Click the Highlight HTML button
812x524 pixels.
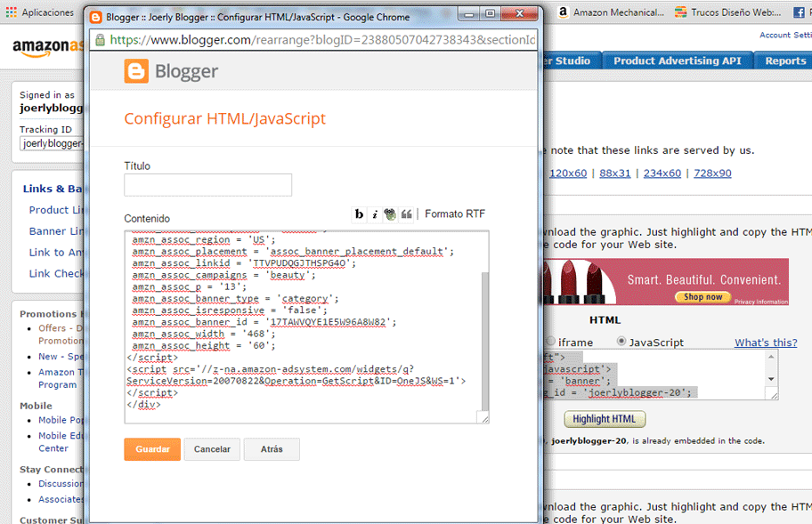click(604, 419)
